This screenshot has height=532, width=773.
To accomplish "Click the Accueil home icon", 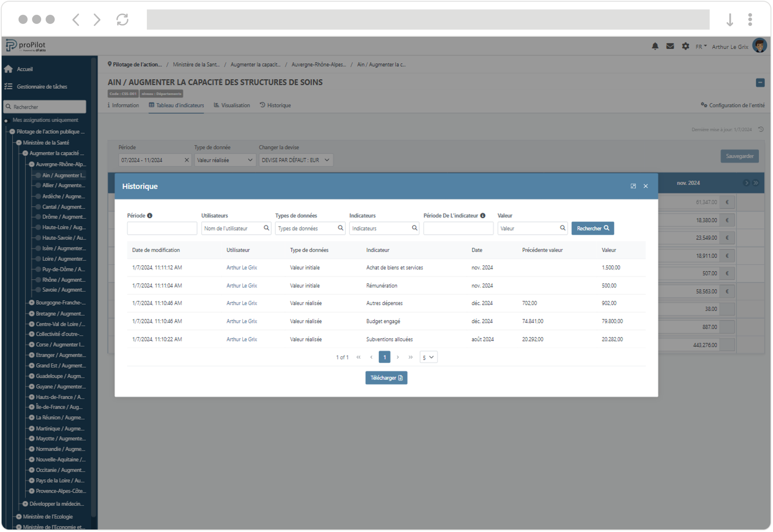I will click(x=8, y=69).
